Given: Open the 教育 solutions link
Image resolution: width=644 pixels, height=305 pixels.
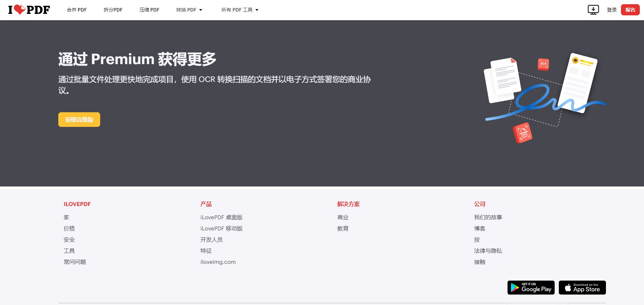Looking at the screenshot, I should [343, 228].
